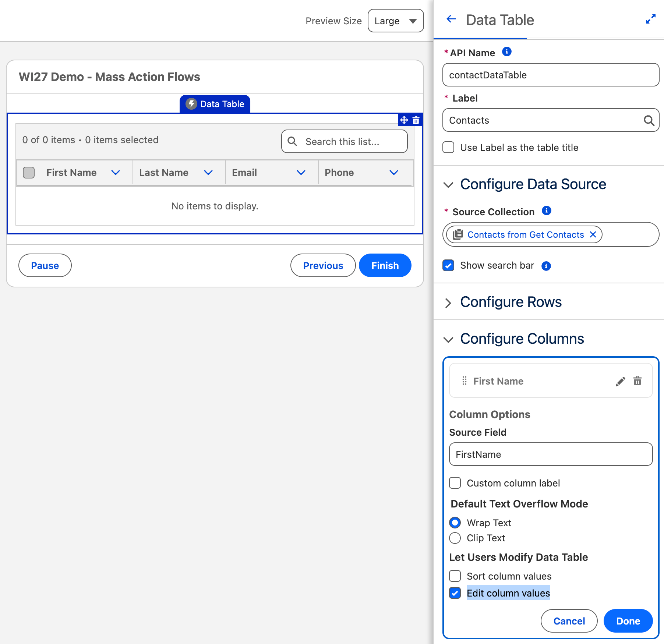Click the FirstName Source Field input
Image resolution: width=664 pixels, height=644 pixels.
coord(551,454)
